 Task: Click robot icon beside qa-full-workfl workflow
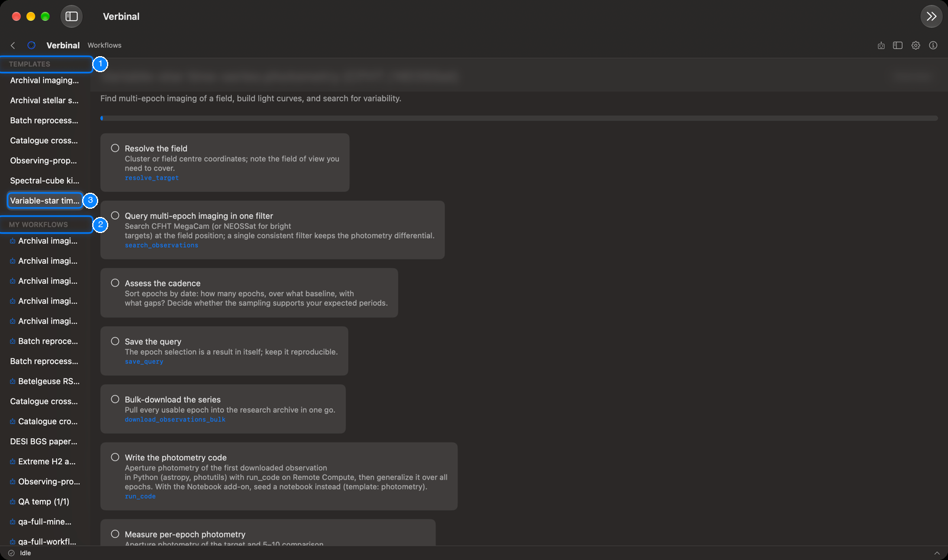pos(12,542)
